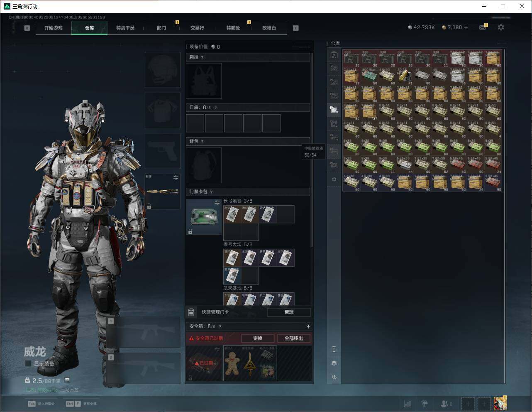
Task: Select the 仓库 tab
Action: tap(89, 28)
